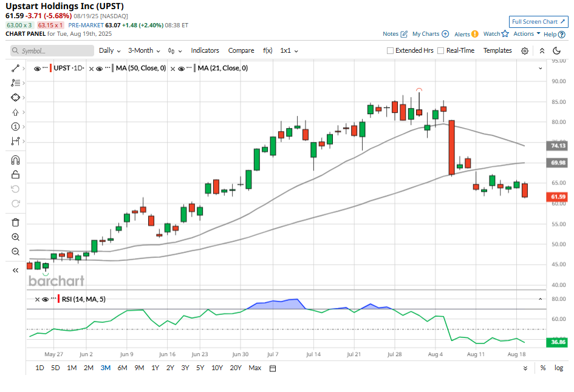Open the 3-Month period dropdown
The width and height of the screenshot is (574, 392).
[144, 51]
